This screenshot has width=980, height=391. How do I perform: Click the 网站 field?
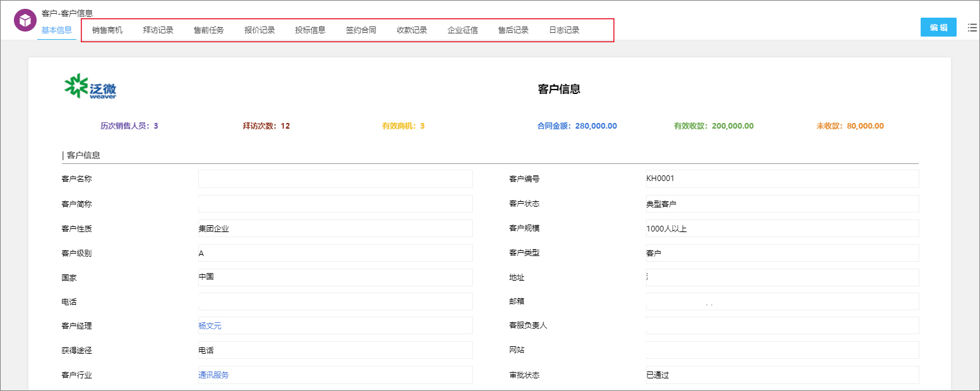(x=782, y=350)
